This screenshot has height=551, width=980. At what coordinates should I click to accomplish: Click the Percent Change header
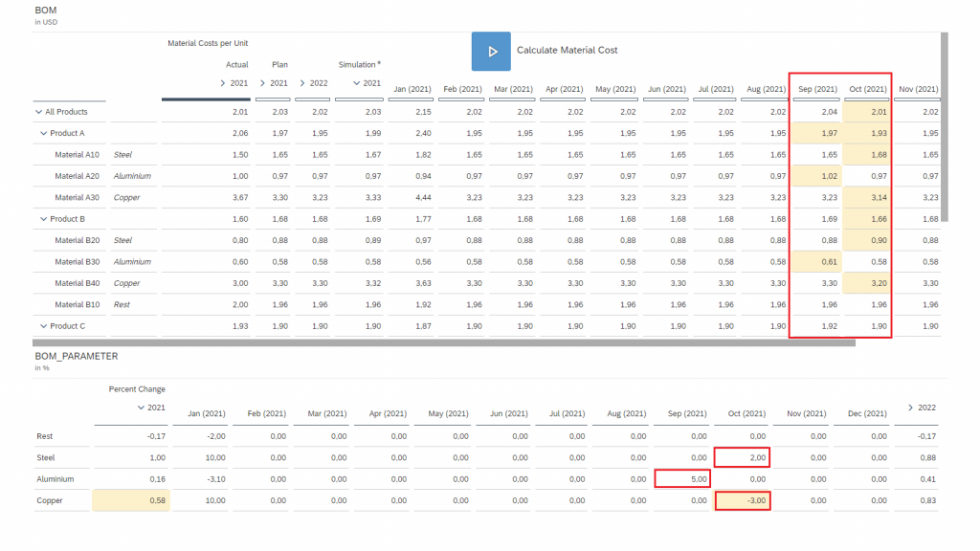point(137,389)
